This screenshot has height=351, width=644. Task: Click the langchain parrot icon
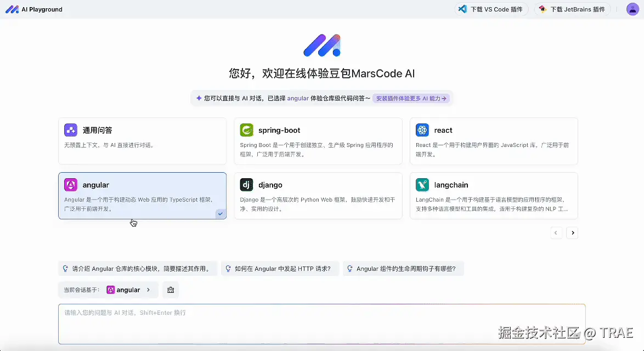422,185
